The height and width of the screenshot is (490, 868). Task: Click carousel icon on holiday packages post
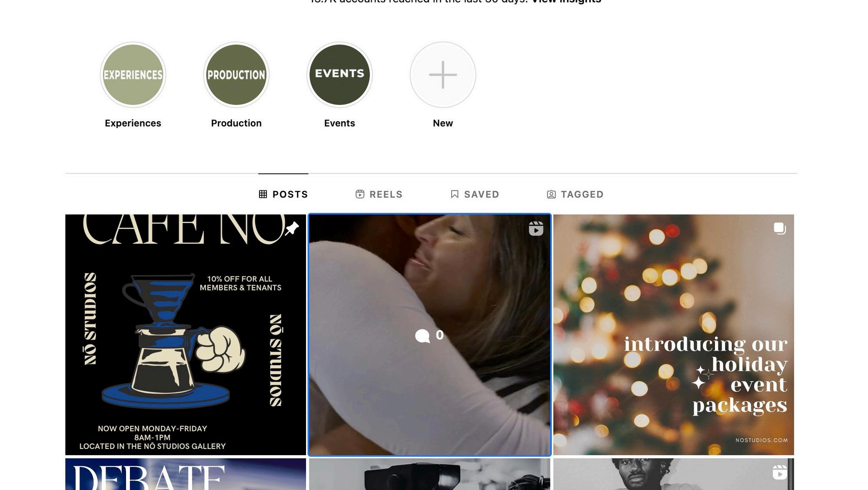click(x=780, y=228)
